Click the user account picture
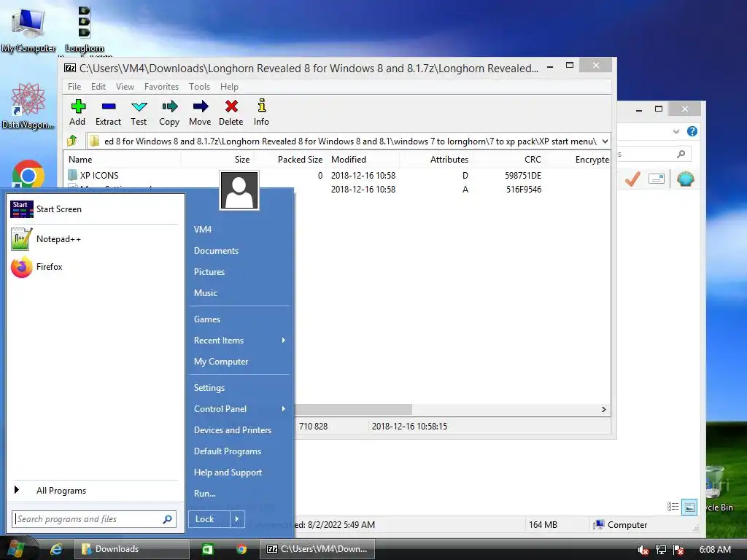The height and width of the screenshot is (560, 747). click(x=239, y=190)
